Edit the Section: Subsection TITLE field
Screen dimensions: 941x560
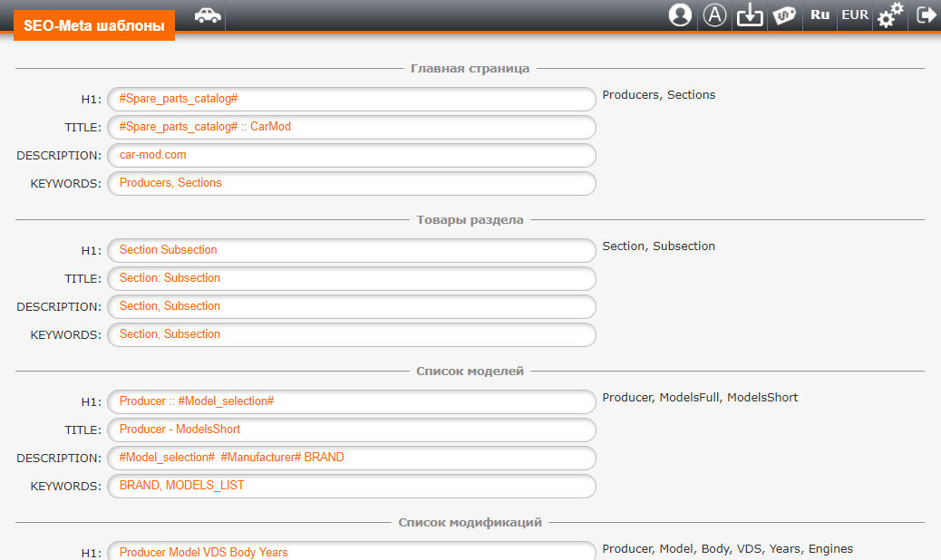coord(352,278)
